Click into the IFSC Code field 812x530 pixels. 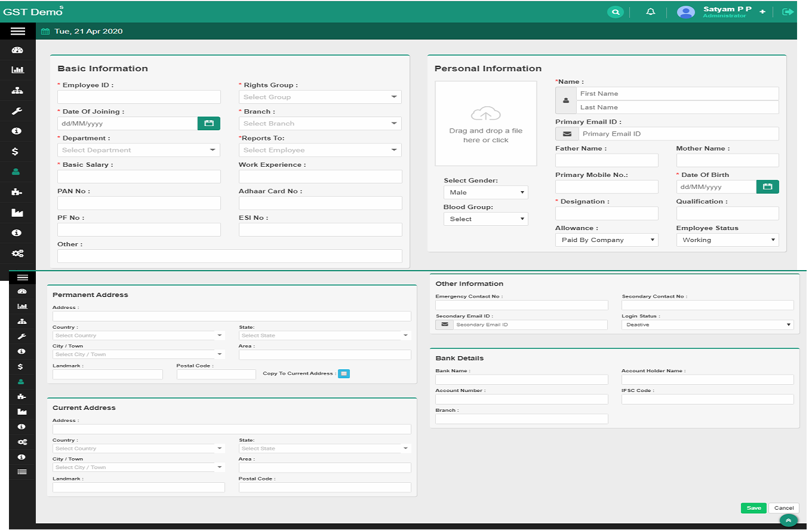708,400
